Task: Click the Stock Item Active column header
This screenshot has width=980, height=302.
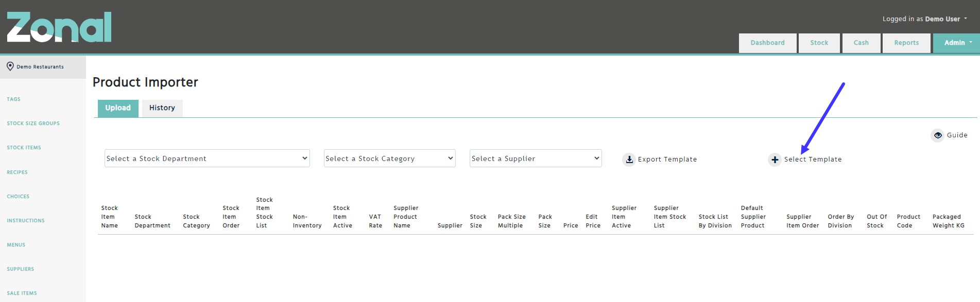Action: [x=342, y=217]
